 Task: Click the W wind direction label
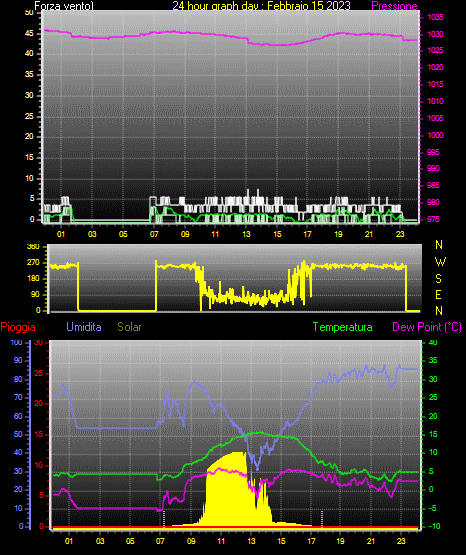pyautogui.click(x=440, y=262)
